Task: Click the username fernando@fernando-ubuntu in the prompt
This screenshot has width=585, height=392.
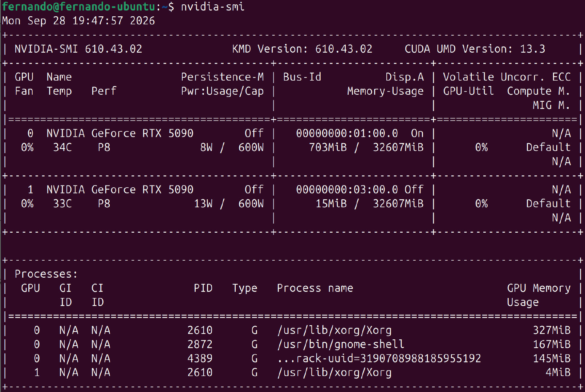Action: click(79, 7)
